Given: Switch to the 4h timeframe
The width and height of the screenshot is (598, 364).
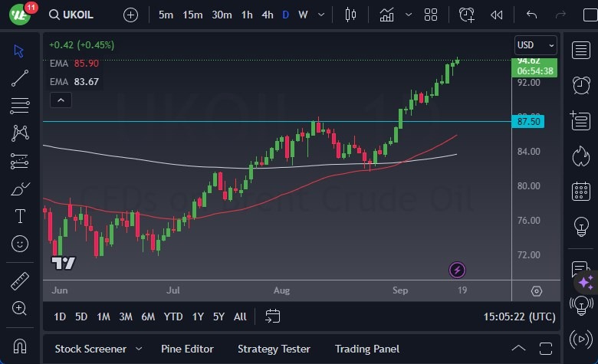Looking at the screenshot, I should [267, 15].
